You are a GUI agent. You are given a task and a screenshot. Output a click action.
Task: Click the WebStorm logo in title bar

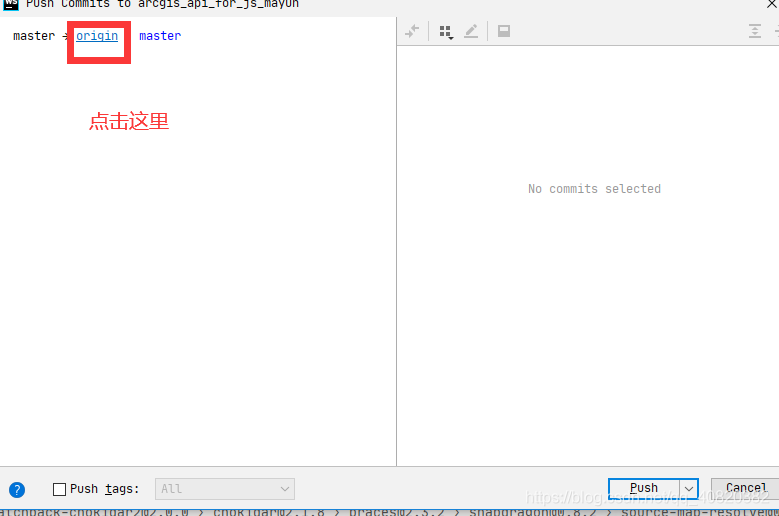tap(10, 4)
